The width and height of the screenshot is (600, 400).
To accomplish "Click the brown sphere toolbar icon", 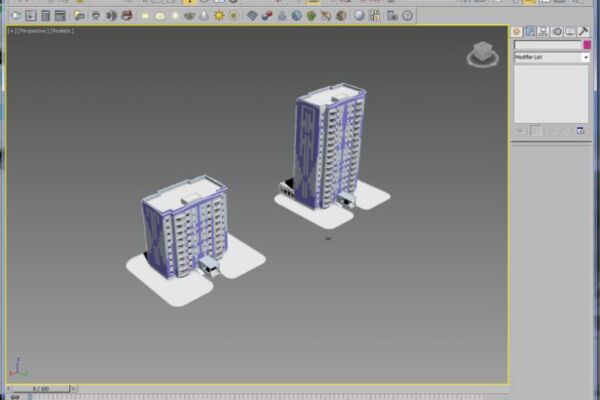I will (x=341, y=16).
